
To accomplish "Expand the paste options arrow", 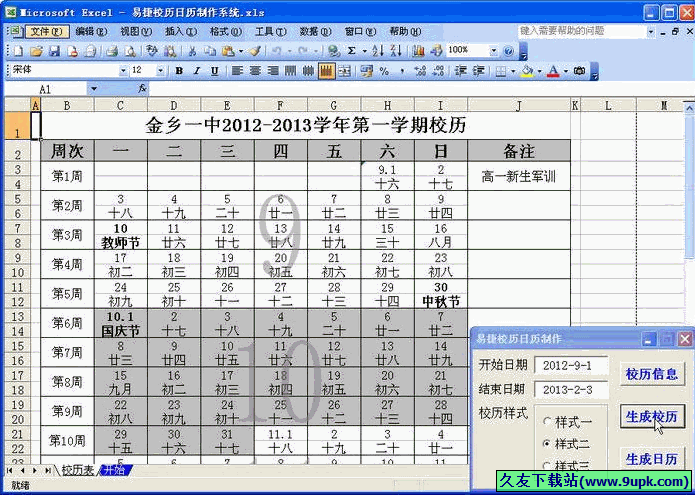I will pyautogui.click(x=241, y=51).
